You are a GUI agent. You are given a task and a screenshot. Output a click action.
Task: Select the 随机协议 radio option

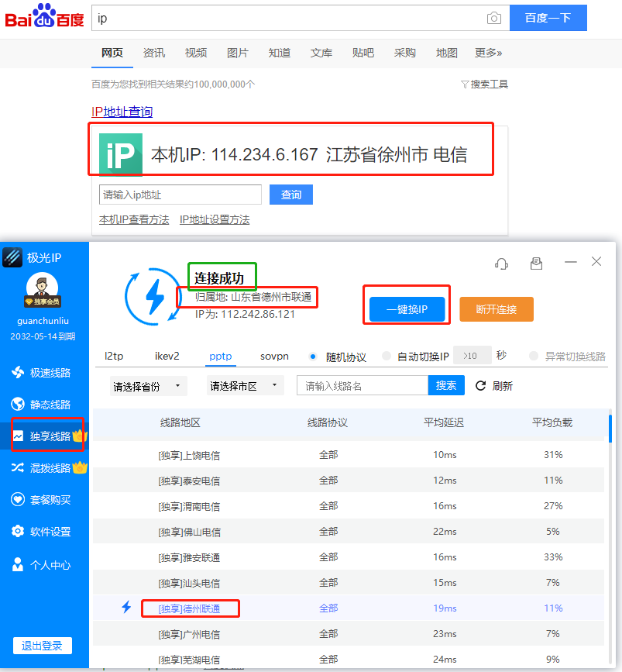pos(313,357)
